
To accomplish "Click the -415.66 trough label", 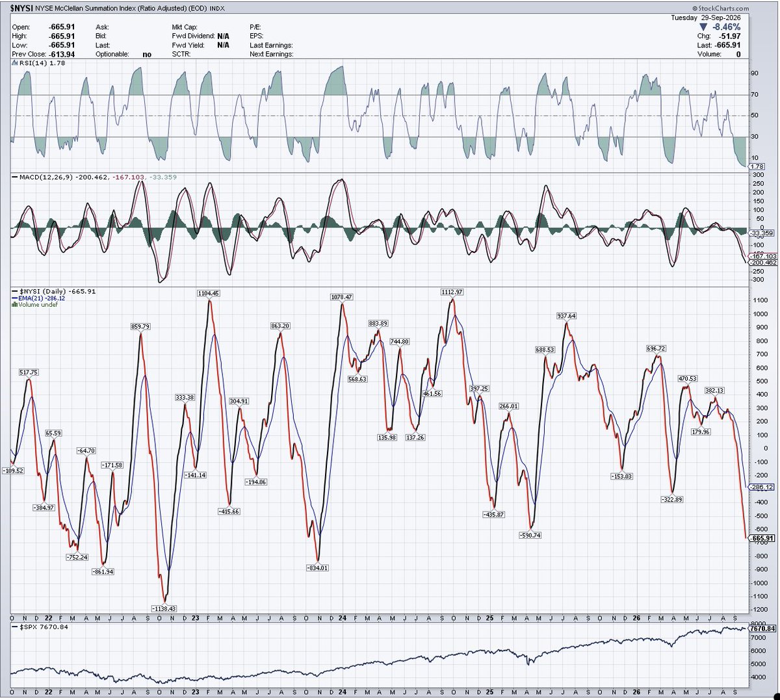I will pyautogui.click(x=228, y=511).
